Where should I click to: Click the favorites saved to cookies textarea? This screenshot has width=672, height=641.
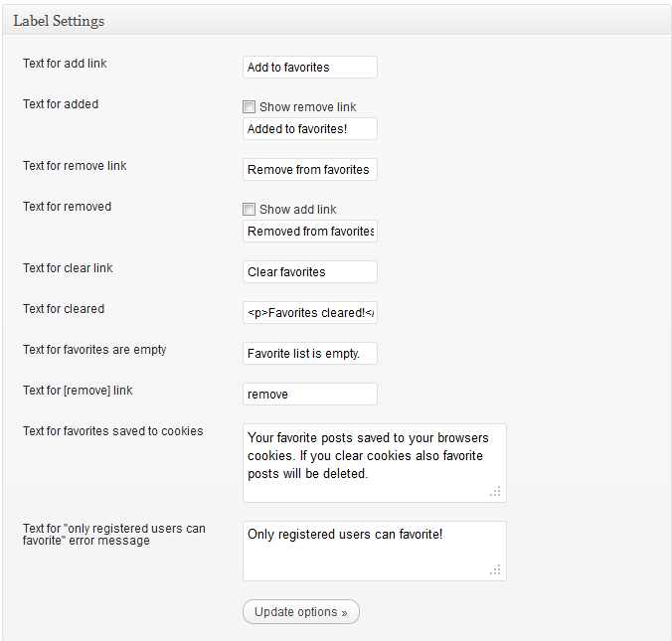(373, 463)
